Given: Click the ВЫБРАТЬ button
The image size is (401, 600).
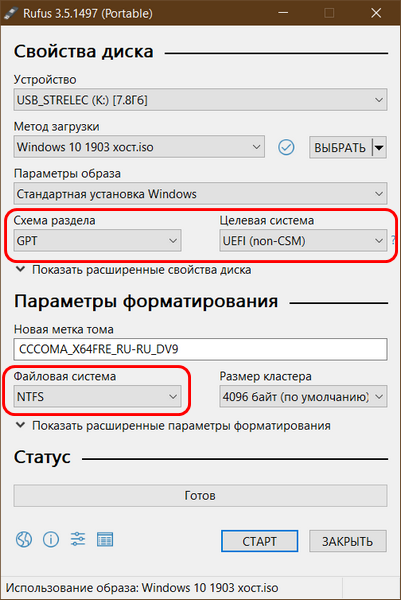Looking at the screenshot, I should point(340,147).
